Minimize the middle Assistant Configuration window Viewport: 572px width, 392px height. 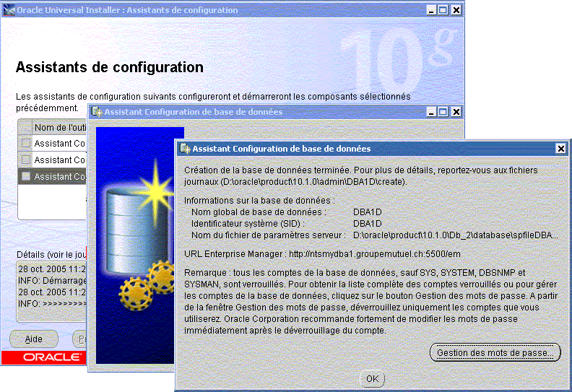point(430,112)
